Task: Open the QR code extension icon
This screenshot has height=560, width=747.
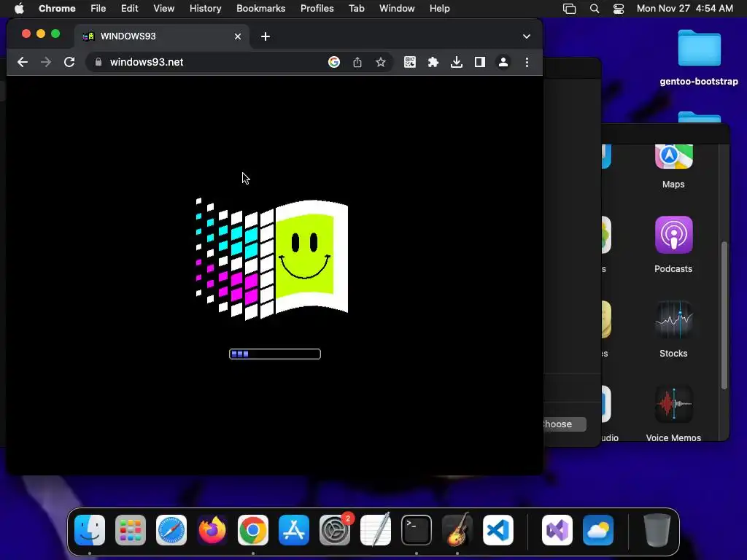Action: (410, 62)
